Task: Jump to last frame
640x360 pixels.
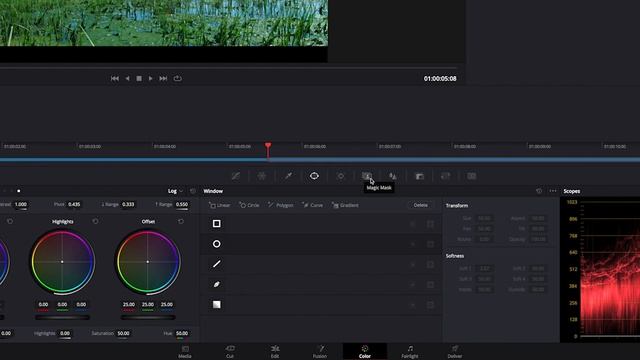Action: coord(163,78)
